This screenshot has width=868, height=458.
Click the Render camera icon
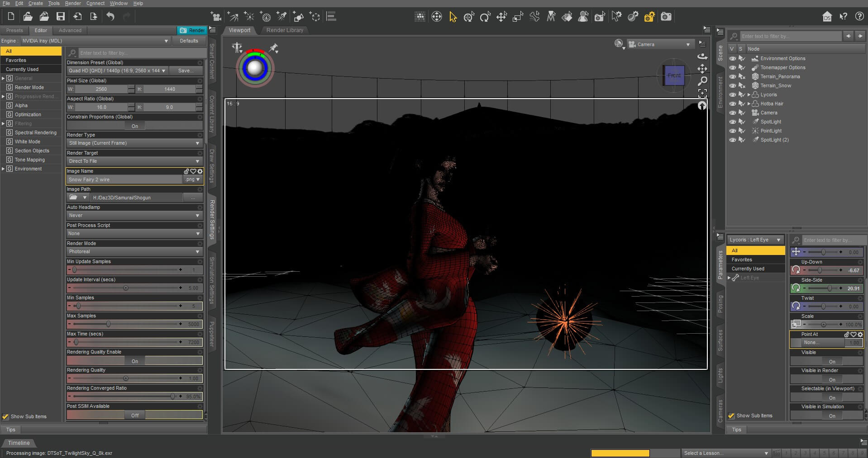click(666, 17)
